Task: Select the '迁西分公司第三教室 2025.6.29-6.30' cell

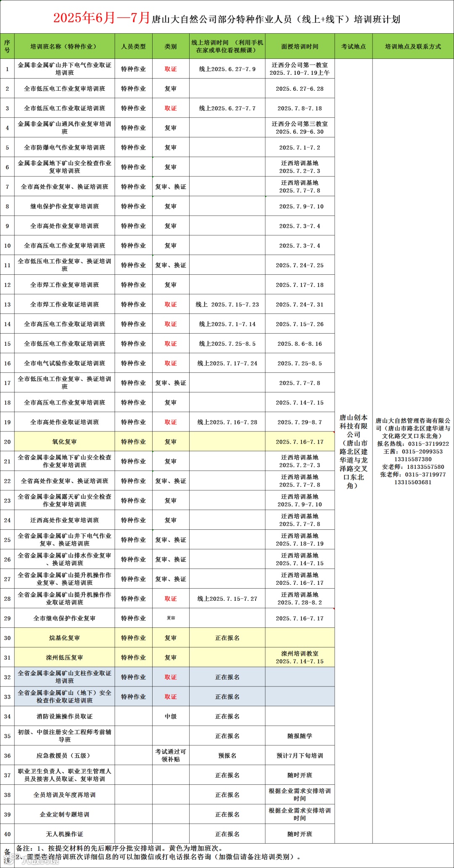Action: [x=300, y=128]
